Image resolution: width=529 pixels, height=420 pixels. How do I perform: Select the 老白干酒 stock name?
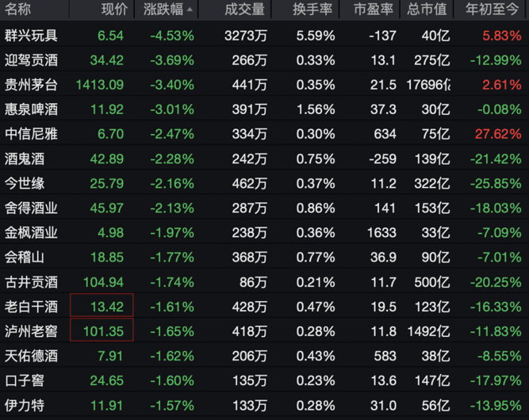coord(31,307)
